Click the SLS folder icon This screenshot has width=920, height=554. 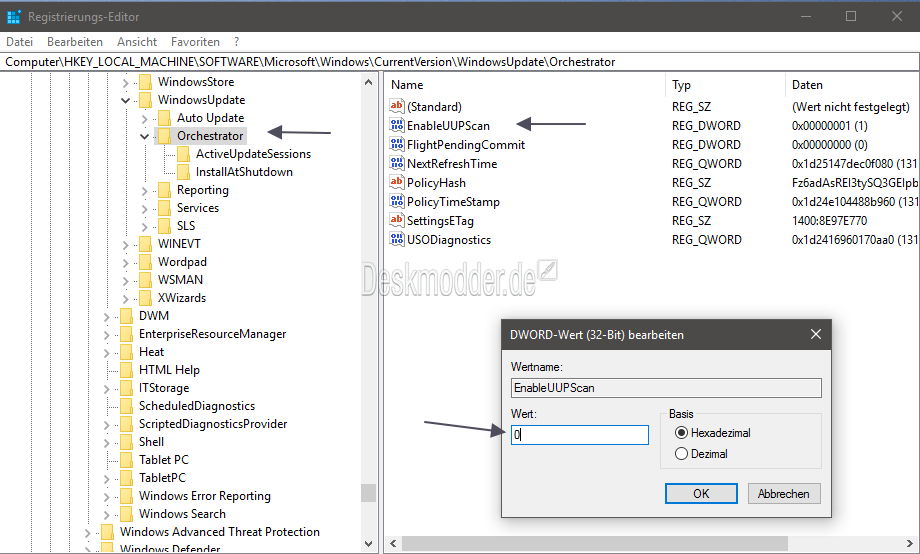point(164,226)
